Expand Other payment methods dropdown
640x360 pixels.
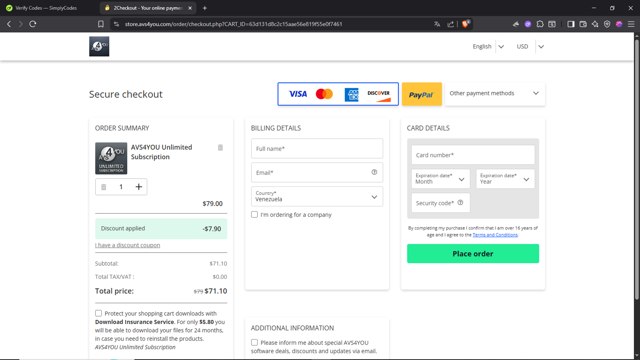494,93
